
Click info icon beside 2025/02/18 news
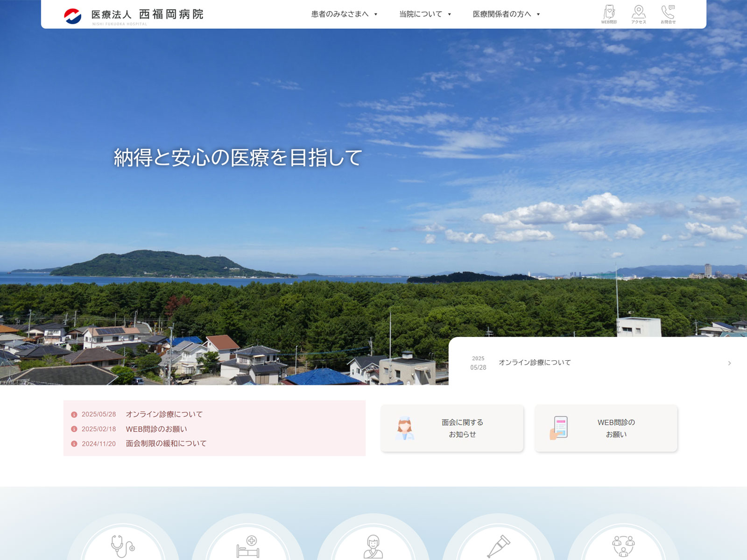click(74, 429)
